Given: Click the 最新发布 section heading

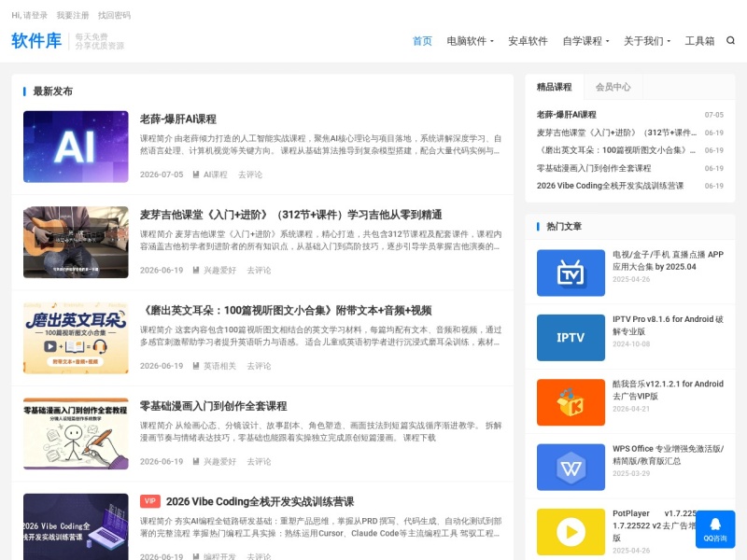Looking at the screenshot, I should [53, 91].
